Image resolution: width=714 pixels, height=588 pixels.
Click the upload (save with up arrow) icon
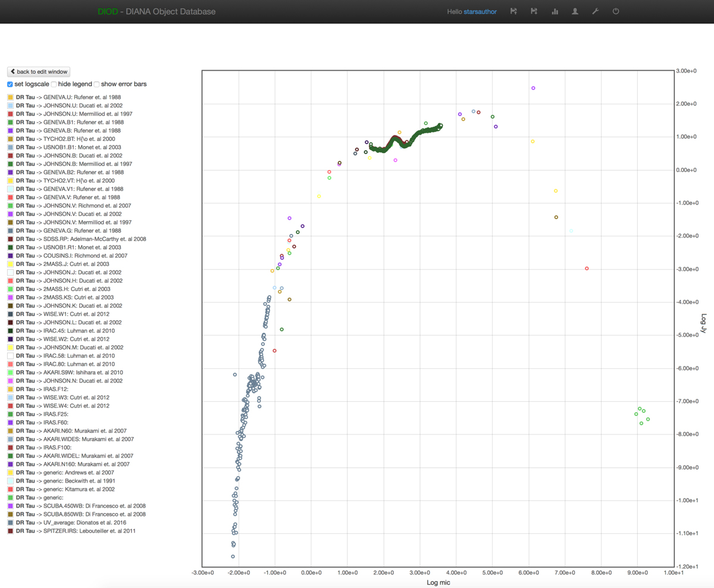513,11
